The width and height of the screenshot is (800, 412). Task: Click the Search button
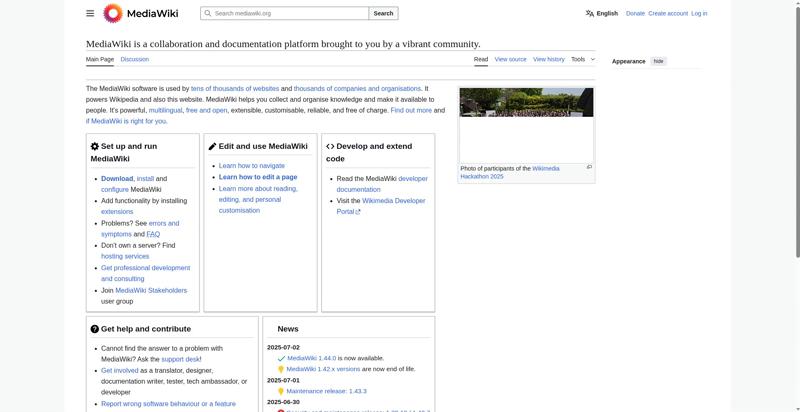pos(383,13)
